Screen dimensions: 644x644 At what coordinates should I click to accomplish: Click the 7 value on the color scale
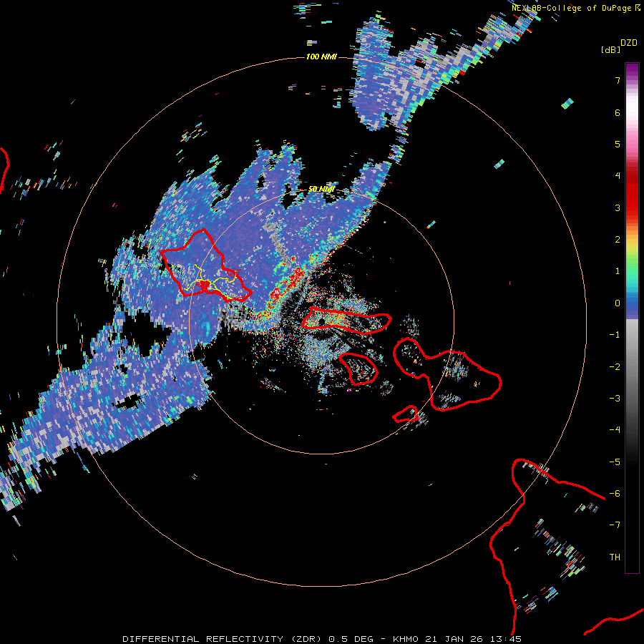click(618, 80)
